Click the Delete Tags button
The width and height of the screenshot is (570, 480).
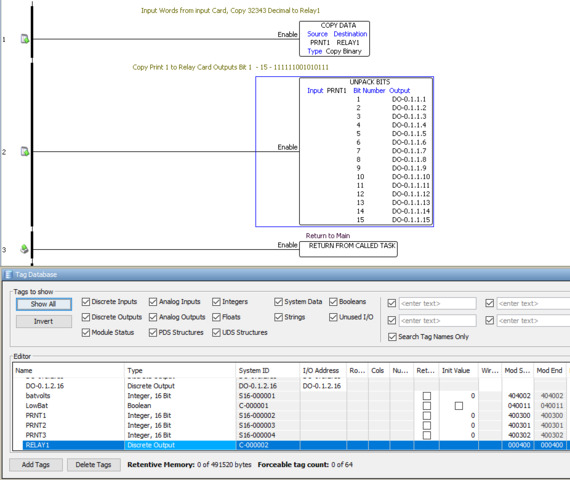[93, 464]
